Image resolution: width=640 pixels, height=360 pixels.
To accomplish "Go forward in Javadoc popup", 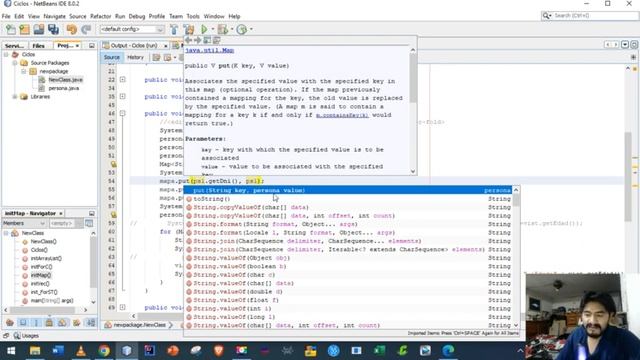I will (x=198, y=40).
